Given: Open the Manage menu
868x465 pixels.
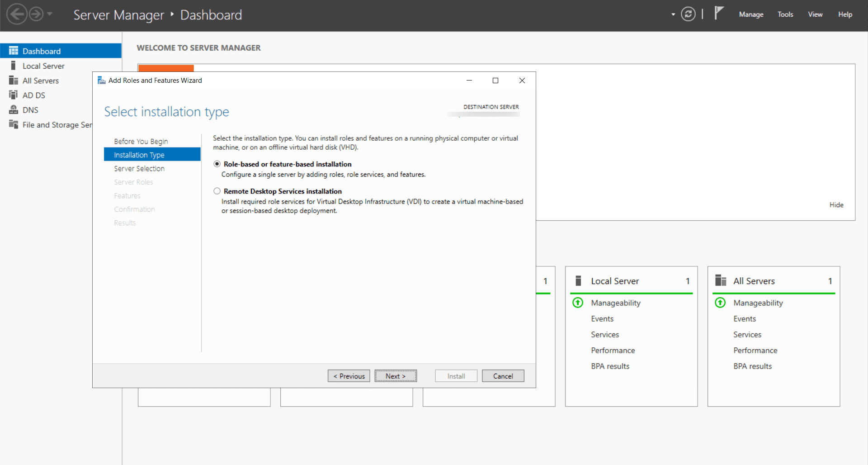Looking at the screenshot, I should pyautogui.click(x=751, y=14).
